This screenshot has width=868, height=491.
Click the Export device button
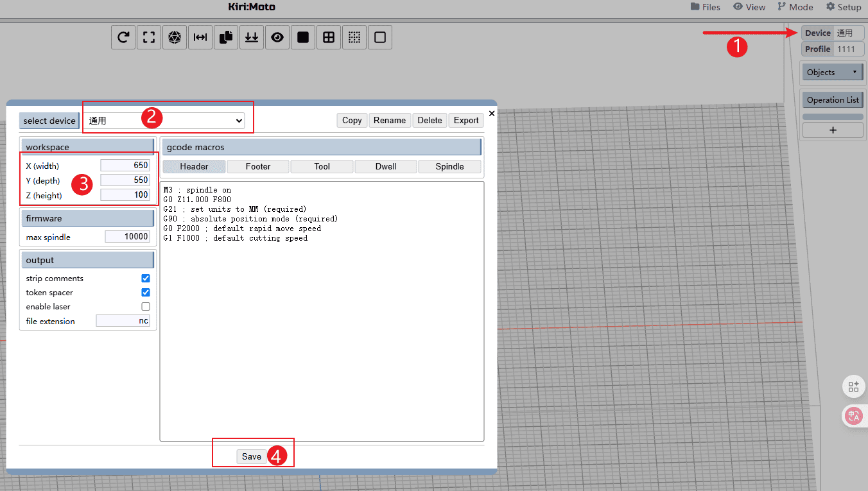click(x=466, y=121)
